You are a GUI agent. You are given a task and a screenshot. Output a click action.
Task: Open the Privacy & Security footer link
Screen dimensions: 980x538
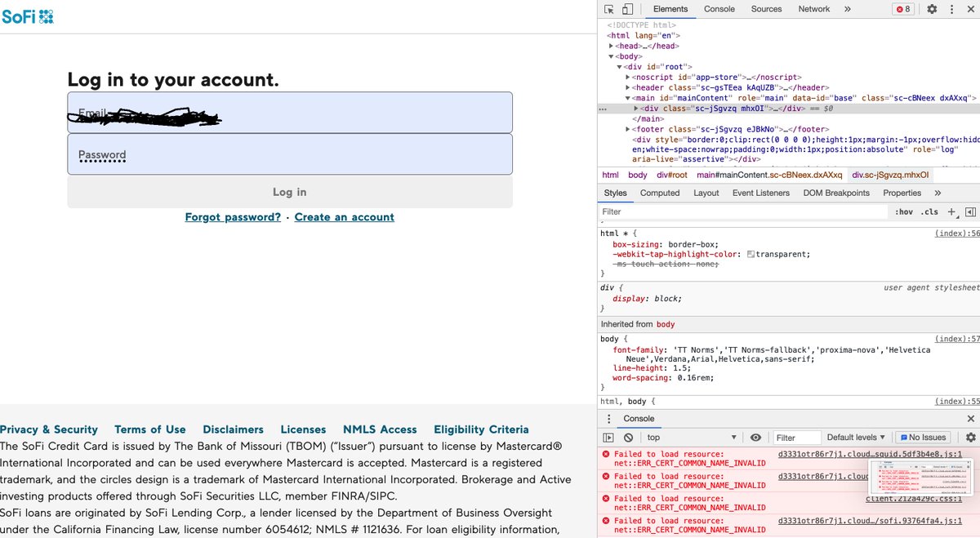(x=49, y=429)
